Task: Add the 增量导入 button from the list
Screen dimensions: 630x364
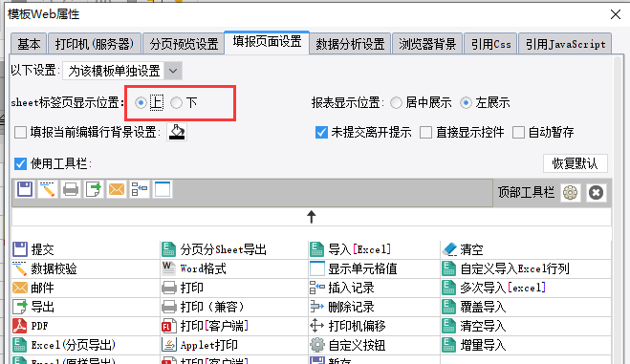Action: [474, 345]
